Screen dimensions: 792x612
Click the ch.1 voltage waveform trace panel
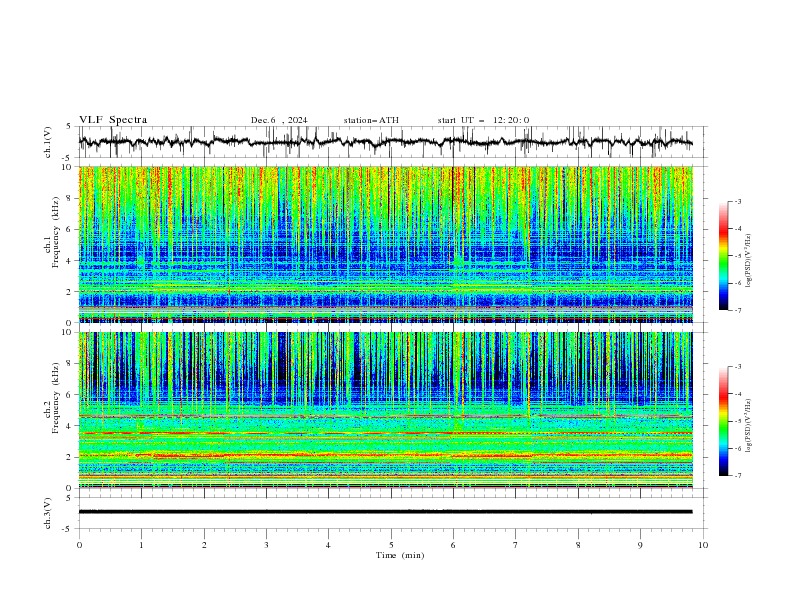[x=392, y=142]
